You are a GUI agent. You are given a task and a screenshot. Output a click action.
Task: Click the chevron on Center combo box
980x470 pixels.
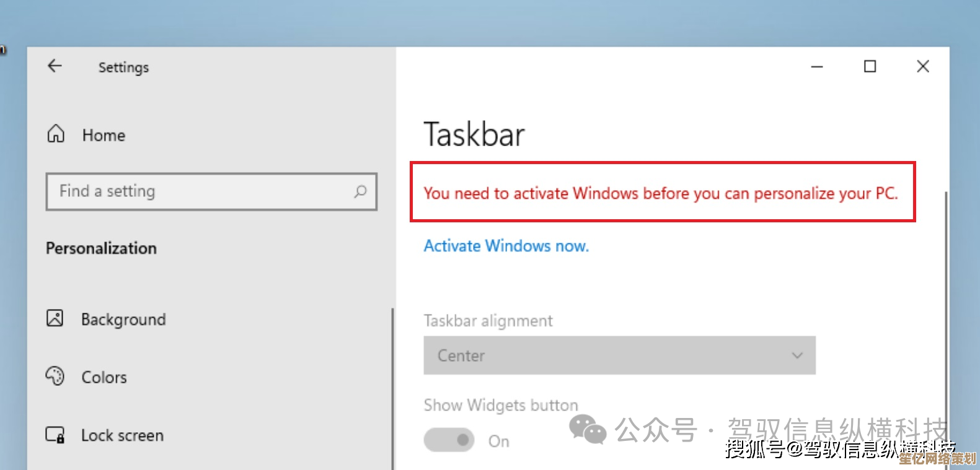(x=797, y=355)
